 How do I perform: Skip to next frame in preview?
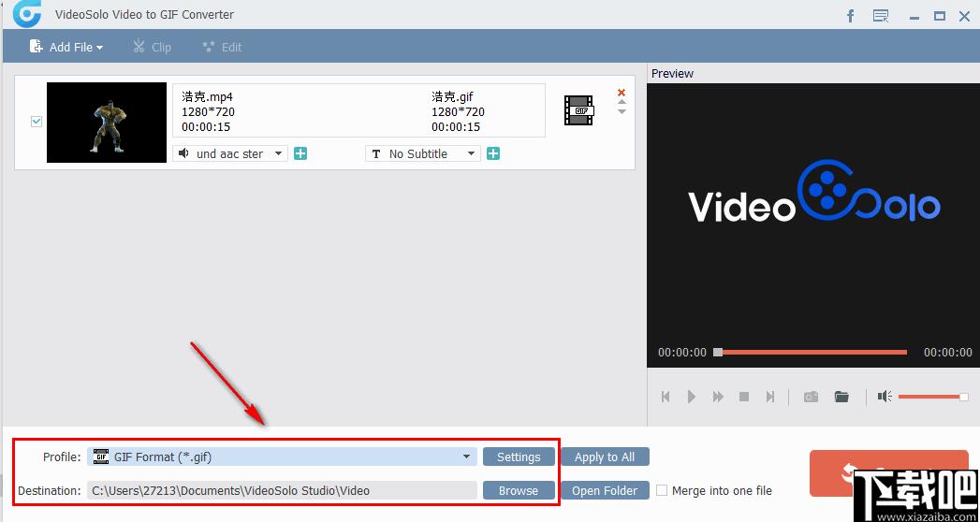(x=770, y=397)
